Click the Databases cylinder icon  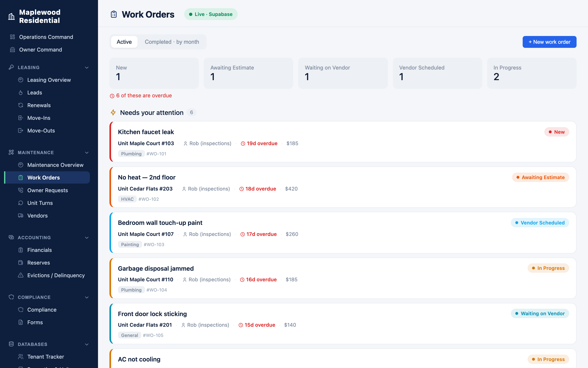(11, 344)
